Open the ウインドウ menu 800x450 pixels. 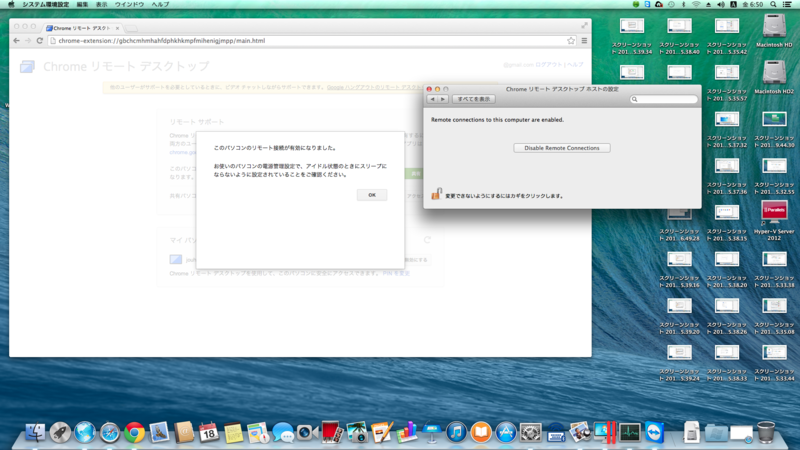129,4
